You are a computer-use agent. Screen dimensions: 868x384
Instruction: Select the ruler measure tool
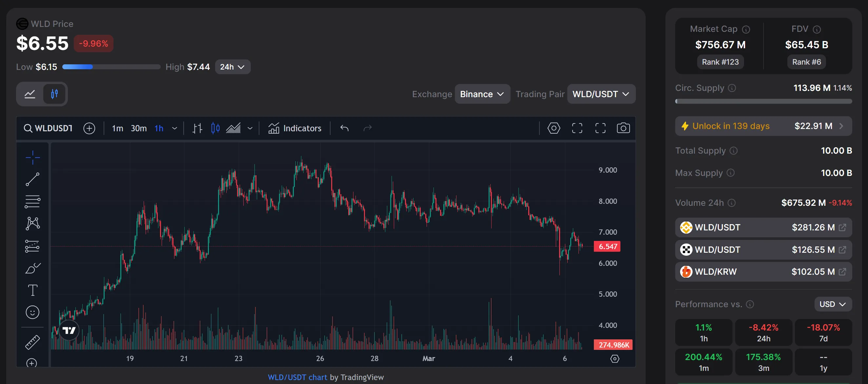[33, 342]
